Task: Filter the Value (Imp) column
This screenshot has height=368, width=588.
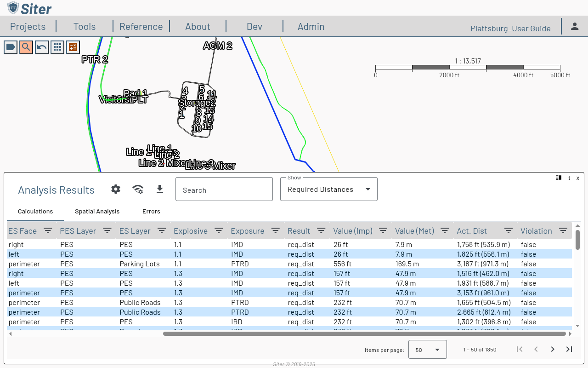Action: pyautogui.click(x=383, y=230)
